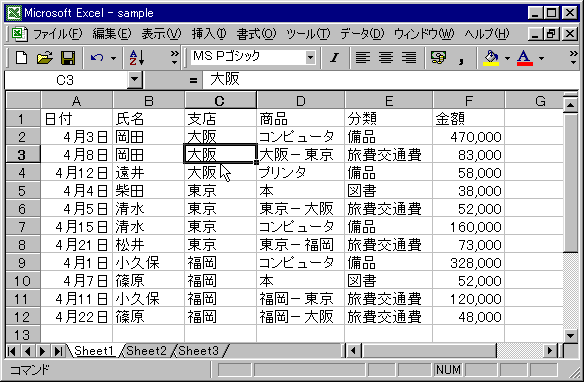Toggle Italic formatting

[334, 58]
